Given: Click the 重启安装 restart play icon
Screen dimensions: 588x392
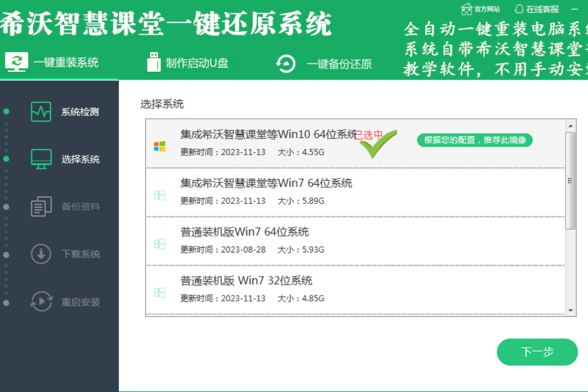Looking at the screenshot, I should pos(41,301).
